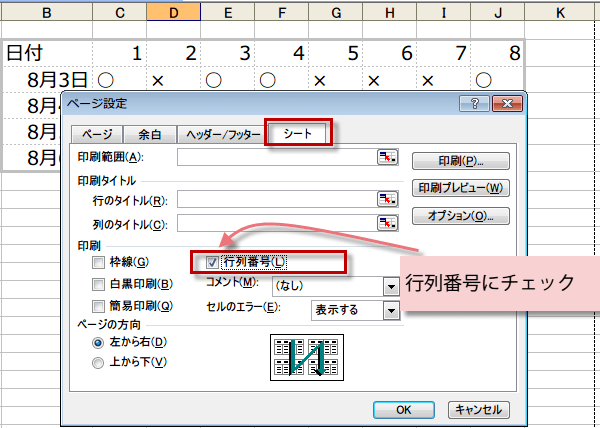
Task: Click the 印刷(P)... button
Action: tap(461, 161)
